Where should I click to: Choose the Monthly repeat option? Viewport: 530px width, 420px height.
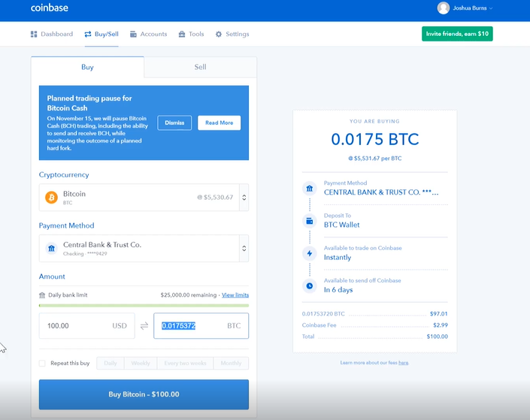click(231, 363)
